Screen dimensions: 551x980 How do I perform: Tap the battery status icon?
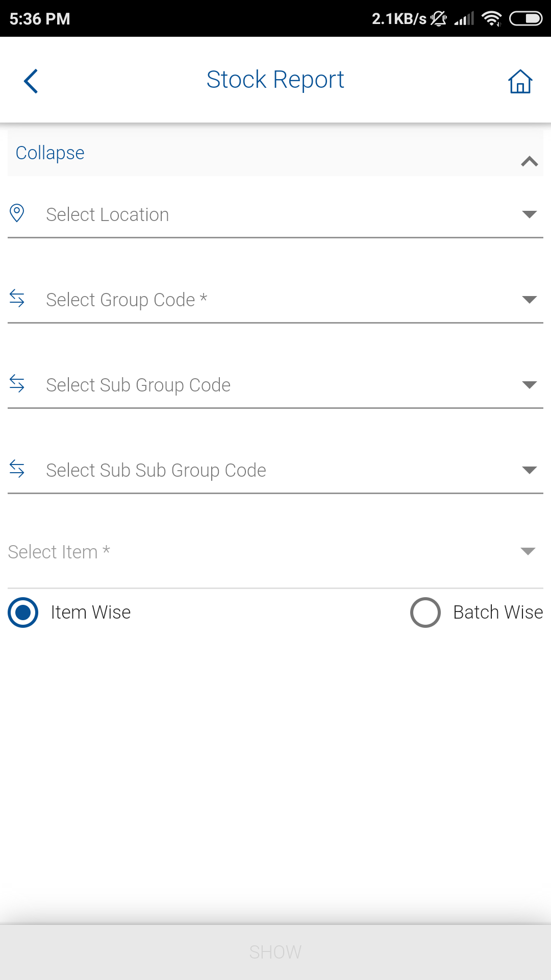525,19
